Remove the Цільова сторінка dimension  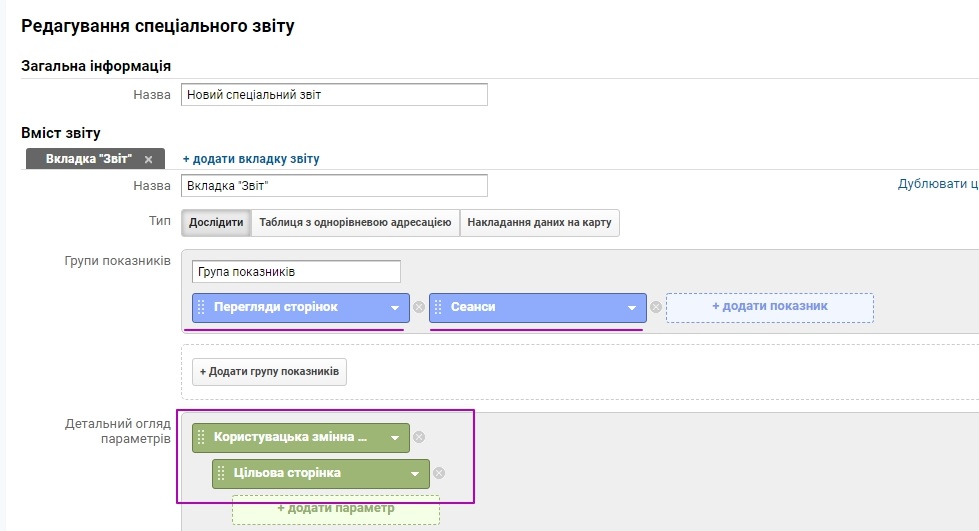click(x=439, y=473)
